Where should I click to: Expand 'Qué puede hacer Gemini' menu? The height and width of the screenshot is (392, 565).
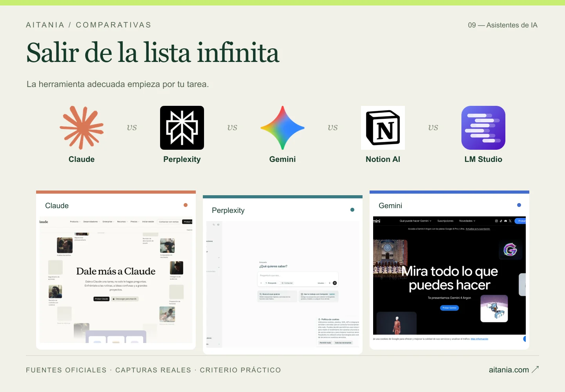pos(416,221)
